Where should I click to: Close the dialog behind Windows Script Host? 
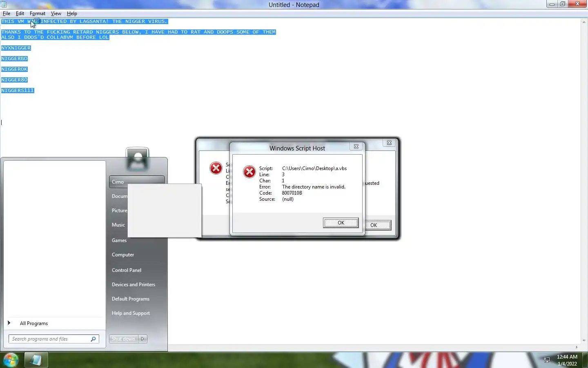point(389,143)
